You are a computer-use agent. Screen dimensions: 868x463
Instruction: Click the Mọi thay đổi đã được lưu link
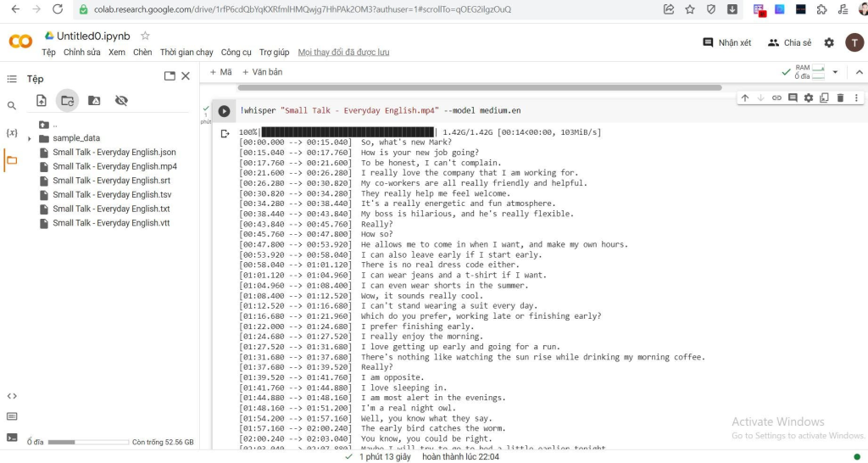(343, 52)
